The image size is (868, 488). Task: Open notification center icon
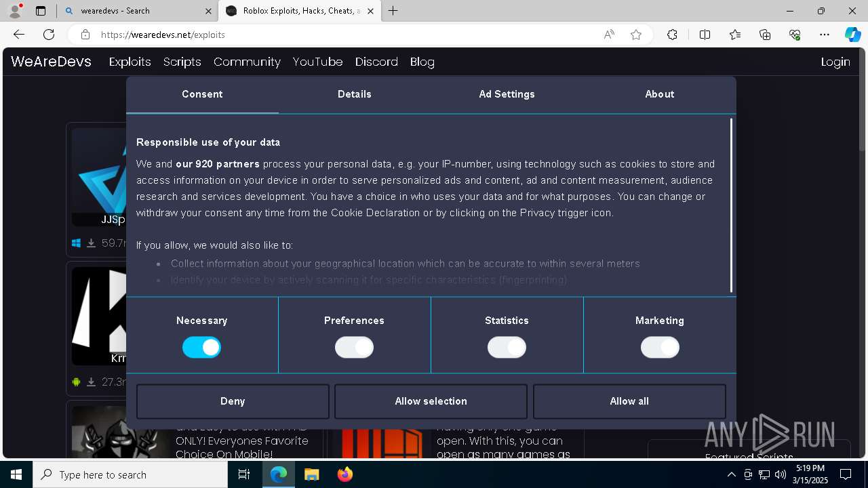click(846, 474)
